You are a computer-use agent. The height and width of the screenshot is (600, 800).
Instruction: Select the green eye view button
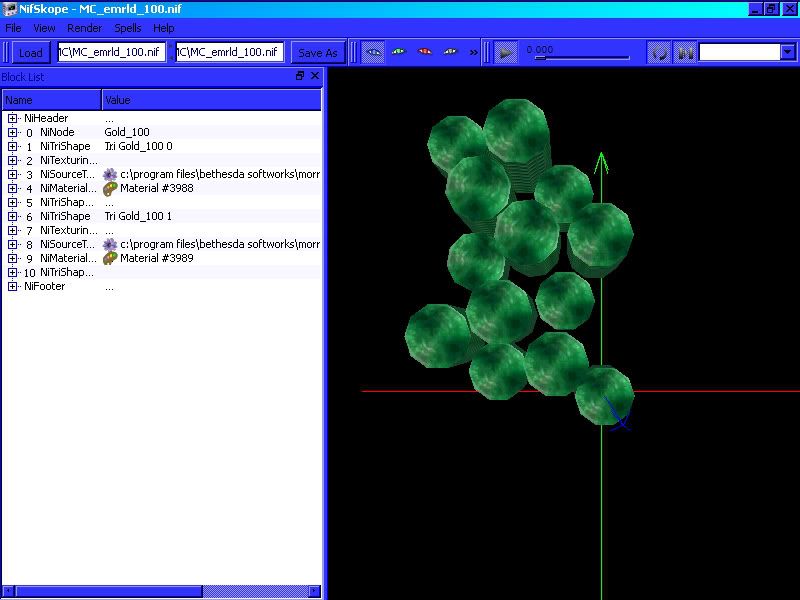tap(398, 52)
